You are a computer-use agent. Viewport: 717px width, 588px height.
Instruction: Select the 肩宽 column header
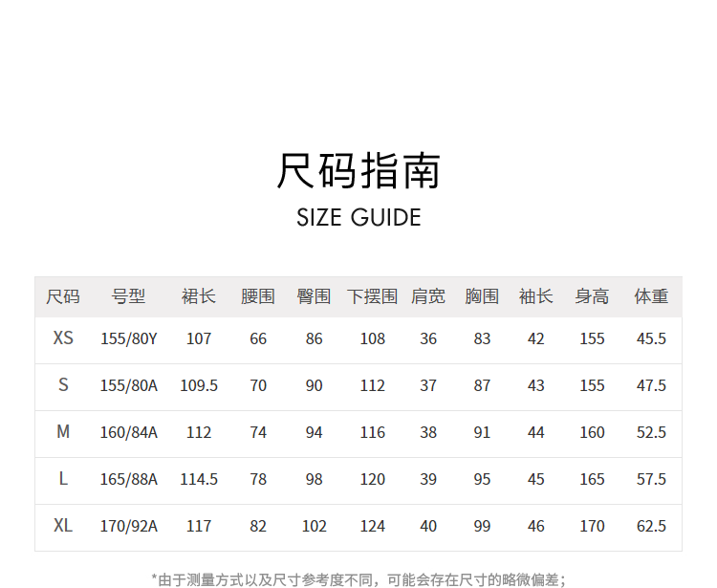click(x=428, y=296)
